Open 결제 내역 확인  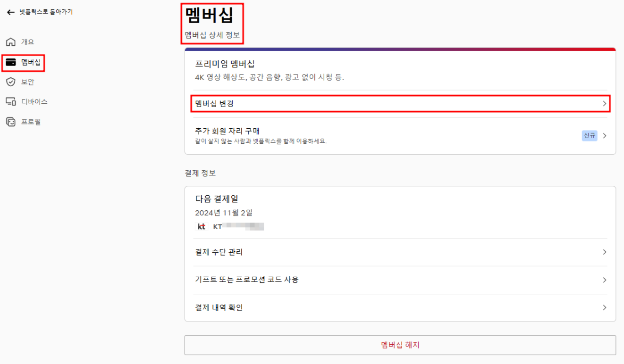[400, 308]
